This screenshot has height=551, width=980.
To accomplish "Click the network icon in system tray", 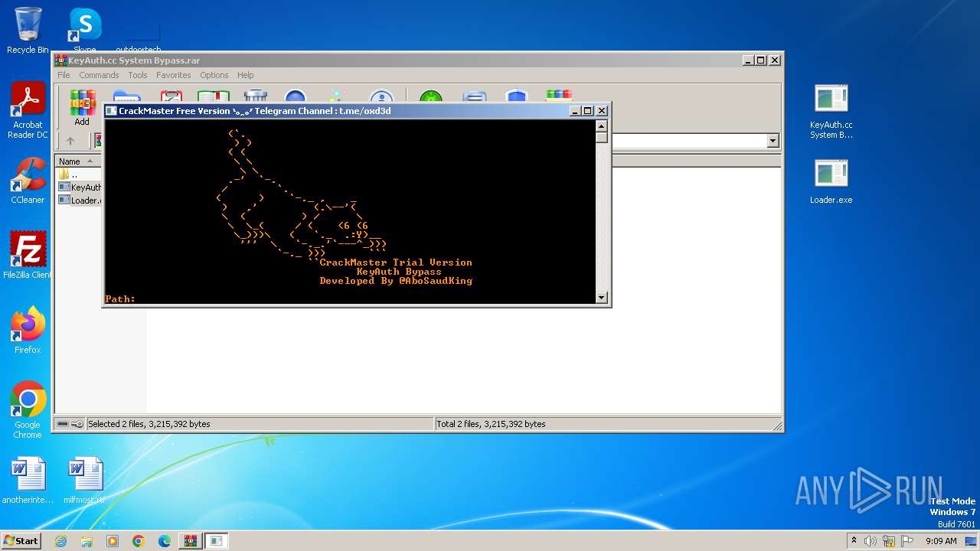I will pos(889,541).
